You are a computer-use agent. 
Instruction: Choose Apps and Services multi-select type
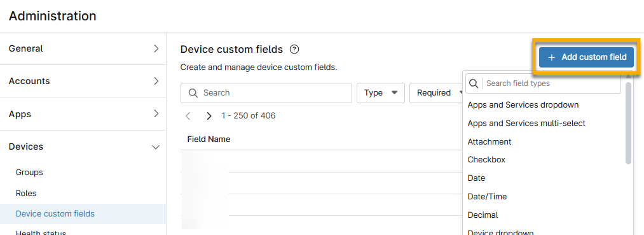tap(526, 123)
